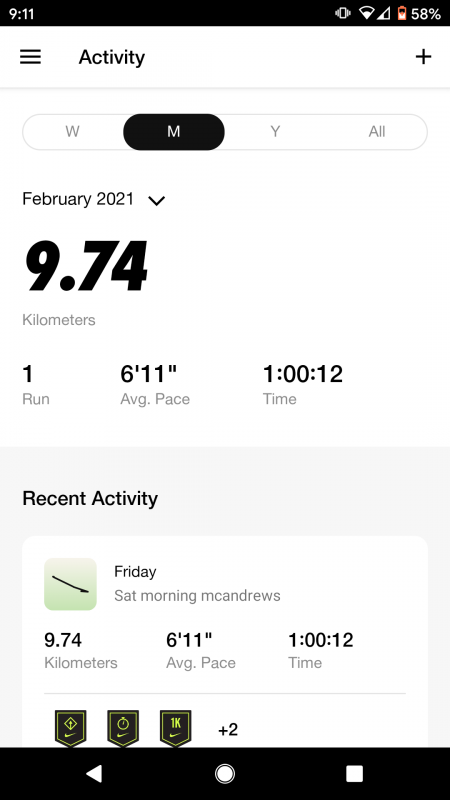Open the hamburger navigation menu

(x=31, y=57)
